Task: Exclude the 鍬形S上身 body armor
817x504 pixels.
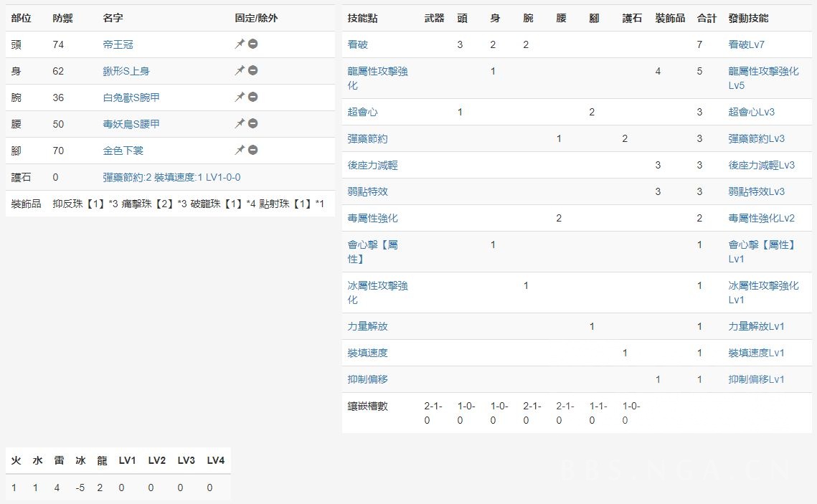Action: coord(252,71)
